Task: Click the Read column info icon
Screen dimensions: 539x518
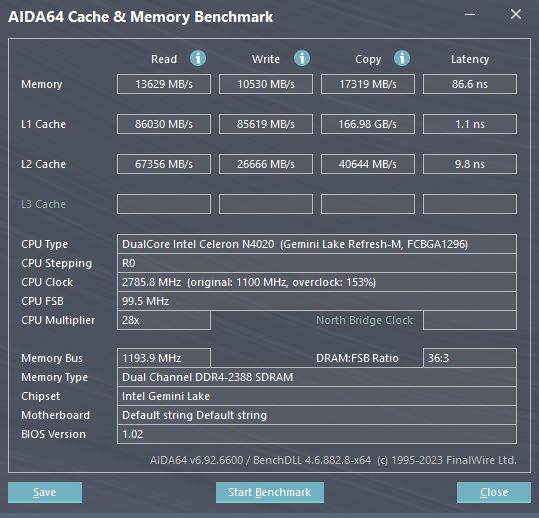Action: (x=198, y=58)
